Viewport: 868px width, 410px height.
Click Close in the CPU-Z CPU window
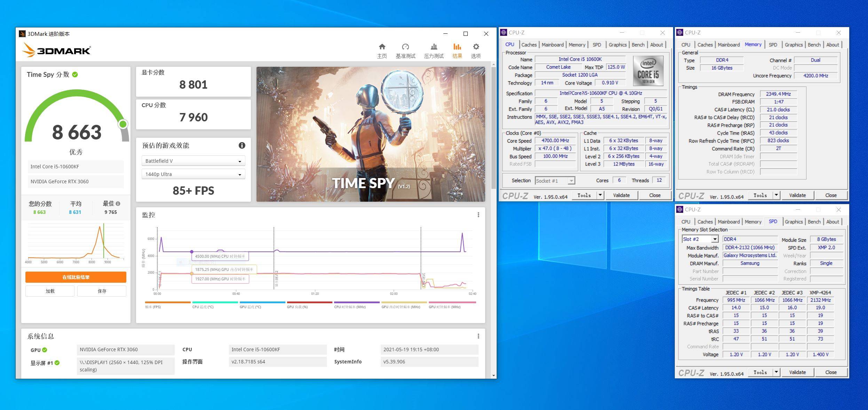tap(655, 195)
